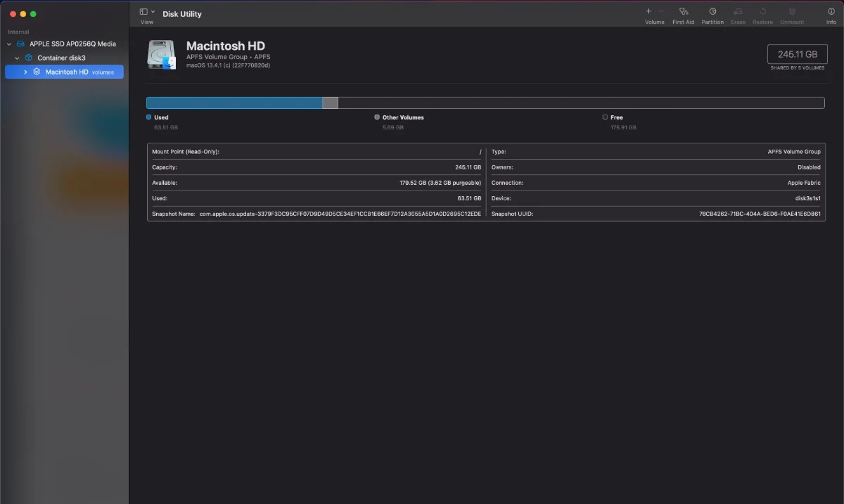This screenshot has width=844, height=504.
Task: Click the "APFS Volume Group • APFS" subtitle
Action: (x=229, y=57)
